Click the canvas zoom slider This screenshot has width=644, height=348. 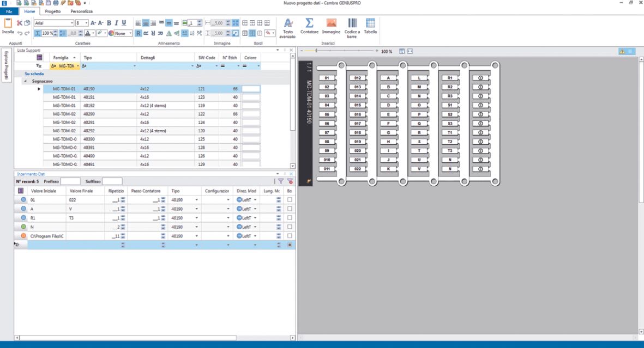point(316,51)
